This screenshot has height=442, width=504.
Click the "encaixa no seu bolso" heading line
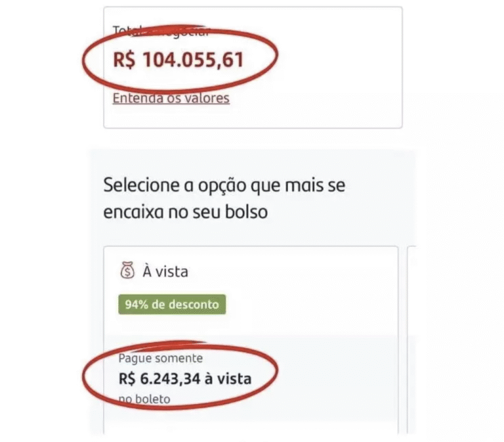tap(186, 213)
